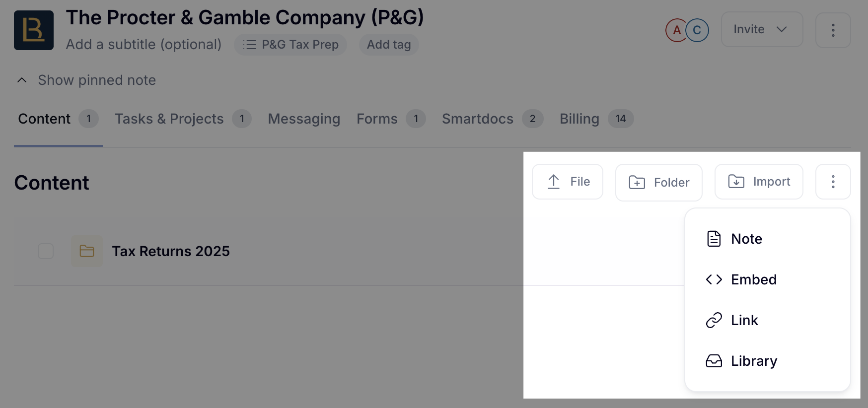This screenshot has width=868, height=408.
Task: Click user avatar A
Action: coord(676,30)
